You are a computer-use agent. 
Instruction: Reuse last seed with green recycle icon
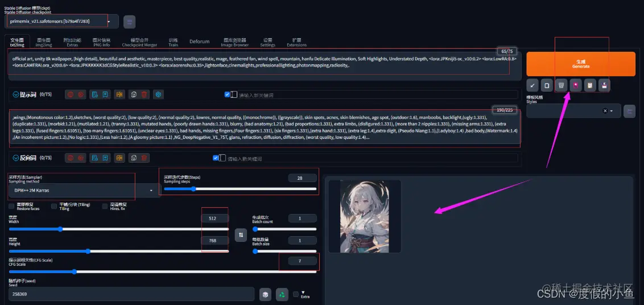click(x=282, y=294)
